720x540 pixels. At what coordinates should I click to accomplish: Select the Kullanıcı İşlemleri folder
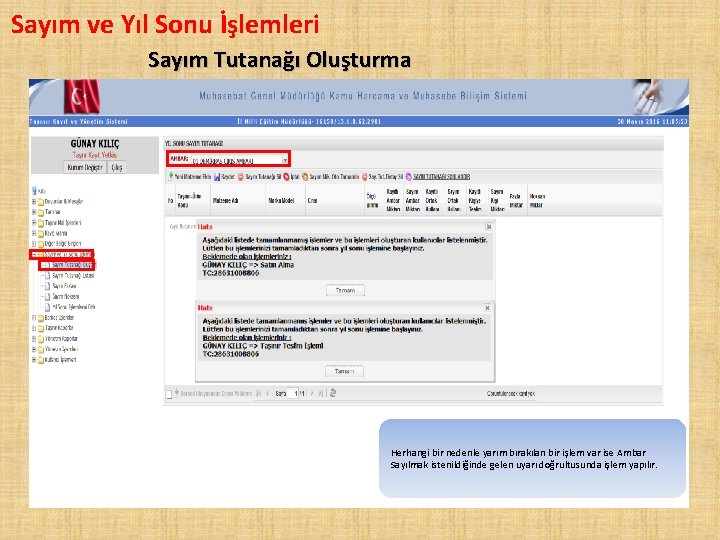click(60, 360)
